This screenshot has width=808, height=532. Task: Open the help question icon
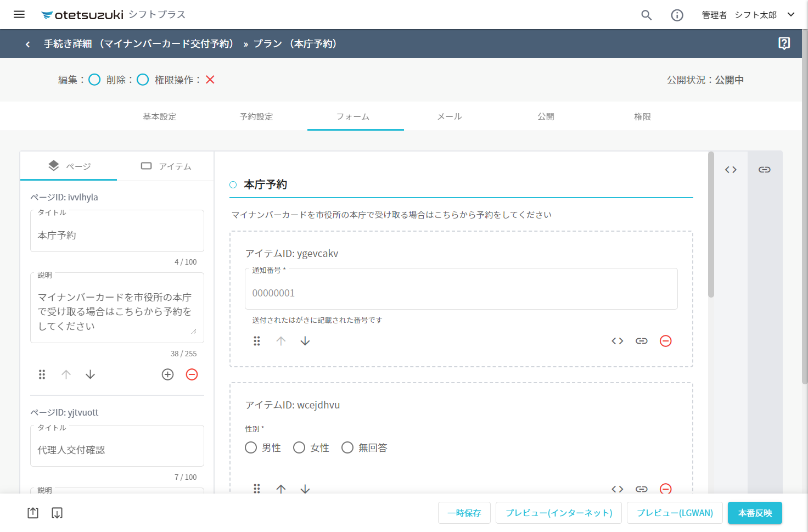tap(784, 43)
